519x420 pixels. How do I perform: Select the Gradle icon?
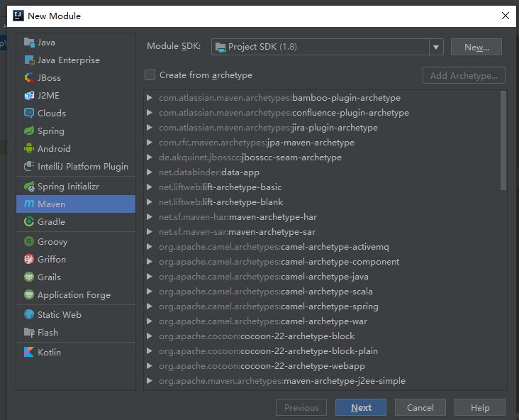pyautogui.click(x=29, y=221)
